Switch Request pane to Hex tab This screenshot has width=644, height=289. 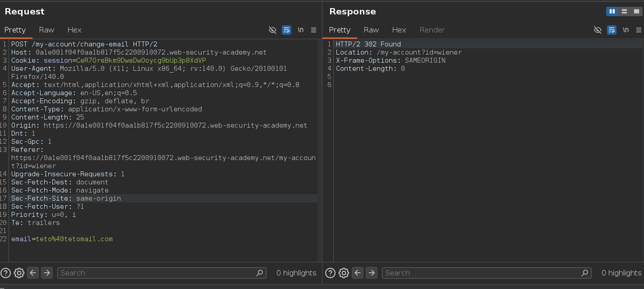tap(74, 30)
